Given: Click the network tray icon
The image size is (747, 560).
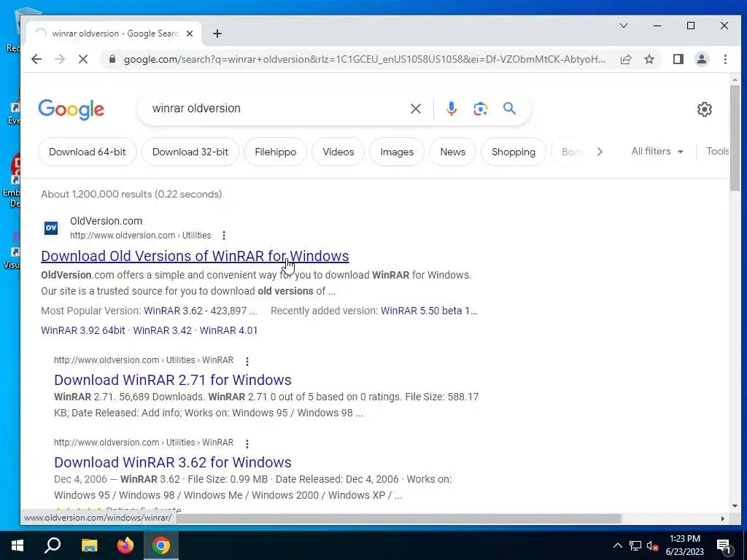Looking at the screenshot, I should pos(635,545).
